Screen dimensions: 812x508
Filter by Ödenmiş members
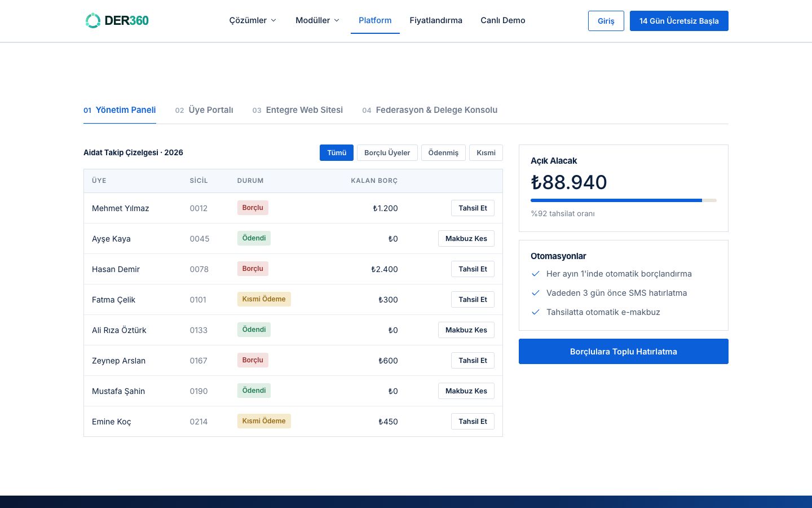pyautogui.click(x=443, y=153)
